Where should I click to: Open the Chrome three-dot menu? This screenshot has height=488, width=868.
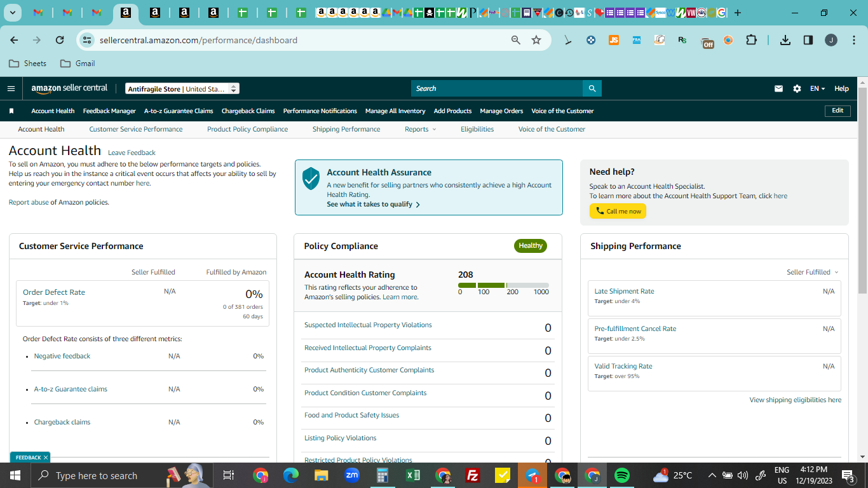point(853,40)
